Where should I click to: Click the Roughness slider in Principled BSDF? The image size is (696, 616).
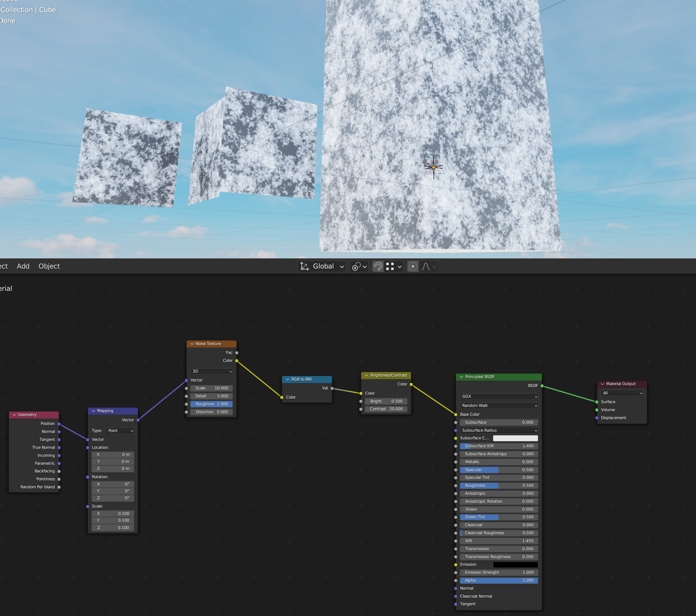499,486
